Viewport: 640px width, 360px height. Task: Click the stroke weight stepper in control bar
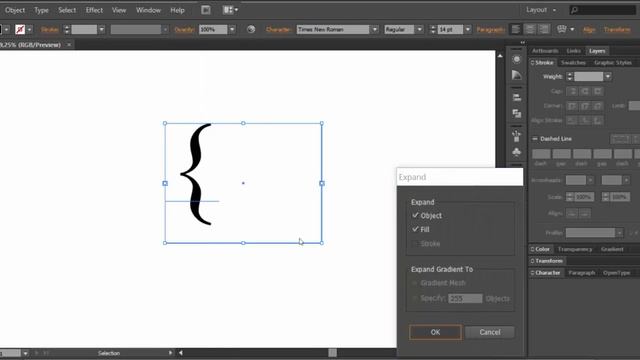[x=67, y=29]
